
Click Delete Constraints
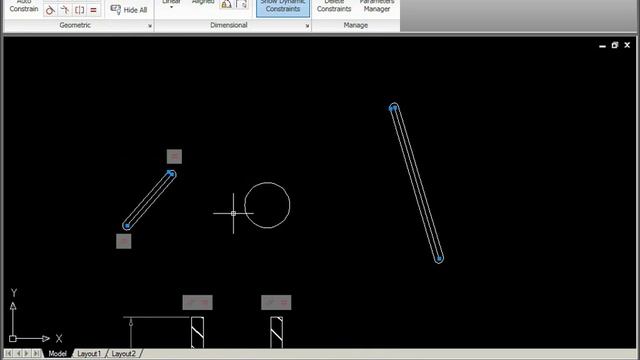pyautogui.click(x=334, y=7)
